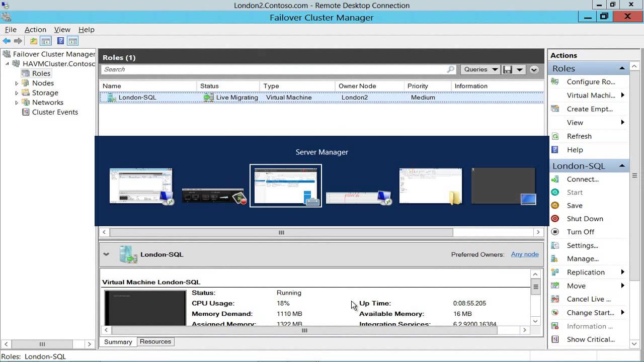Click the Connect action icon

pyautogui.click(x=555, y=179)
